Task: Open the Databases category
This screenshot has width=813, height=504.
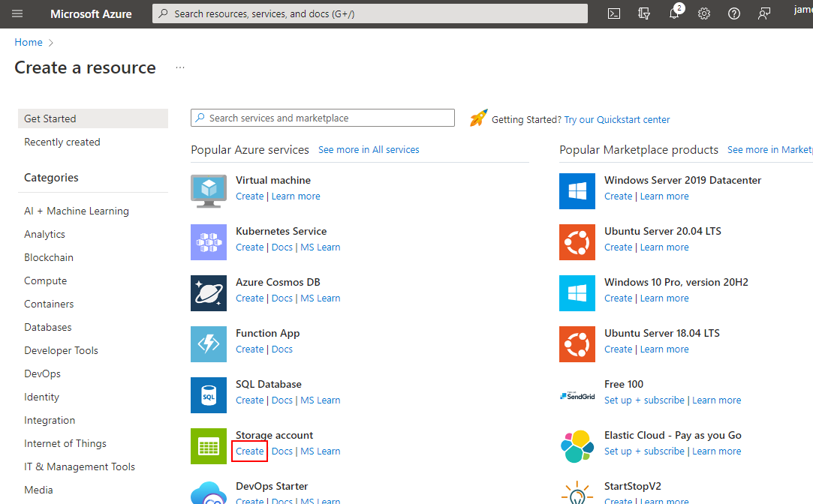Action: click(48, 327)
